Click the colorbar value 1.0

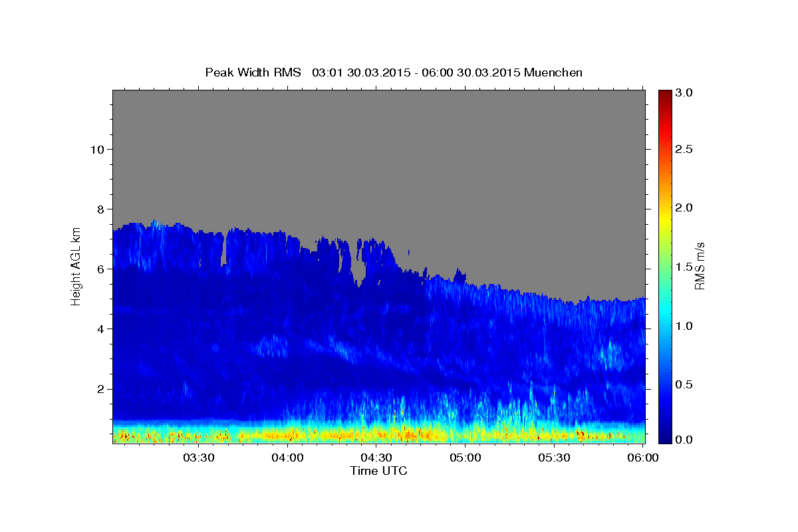pyautogui.click(x=685, y=326)
